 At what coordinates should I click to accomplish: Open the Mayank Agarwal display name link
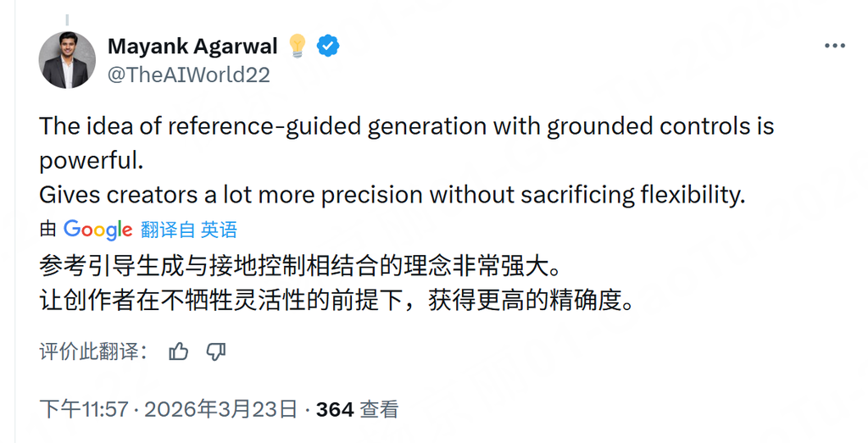[x=193, y=46]
